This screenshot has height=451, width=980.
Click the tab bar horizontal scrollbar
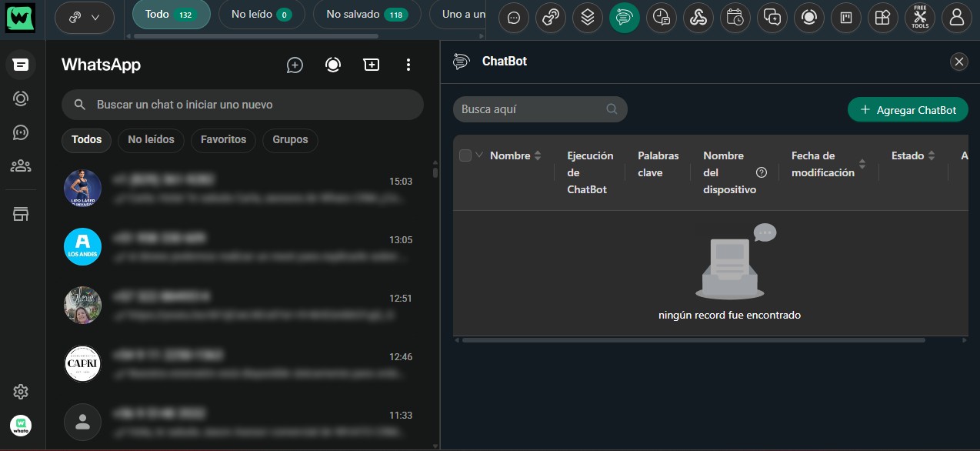pyautogui.click(x=257, y=36)
